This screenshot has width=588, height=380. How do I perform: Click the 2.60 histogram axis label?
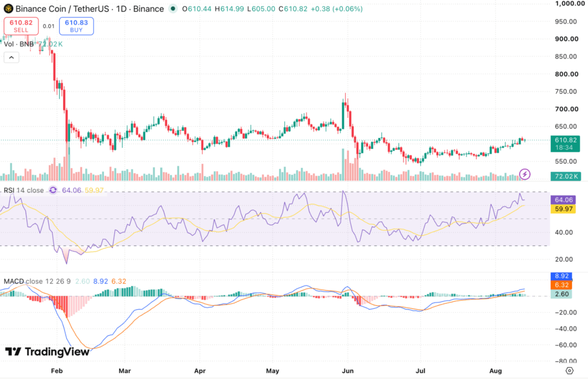pos(562,294)
